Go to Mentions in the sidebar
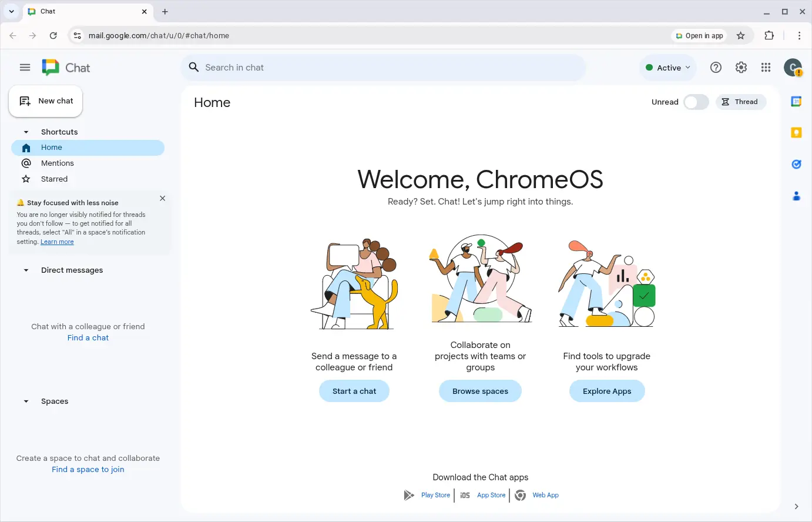 58,163
